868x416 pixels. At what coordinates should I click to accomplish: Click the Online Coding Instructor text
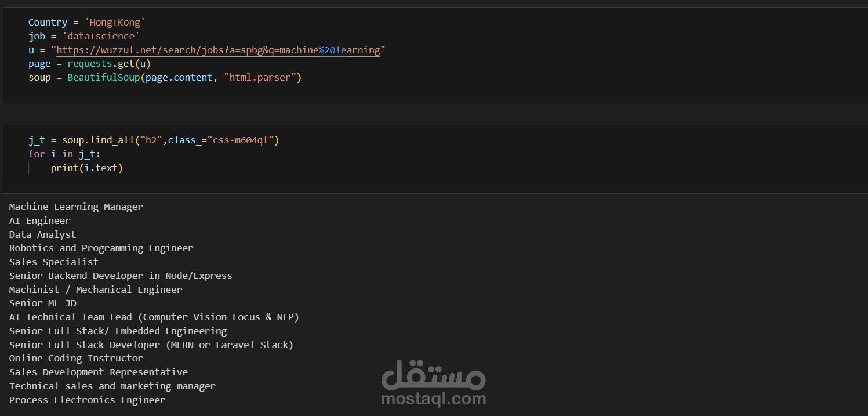click(76, 358)
